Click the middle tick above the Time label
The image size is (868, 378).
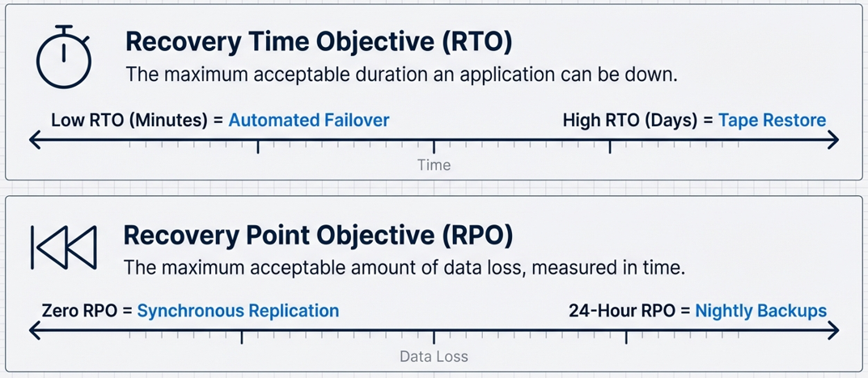tap(434, 146)
